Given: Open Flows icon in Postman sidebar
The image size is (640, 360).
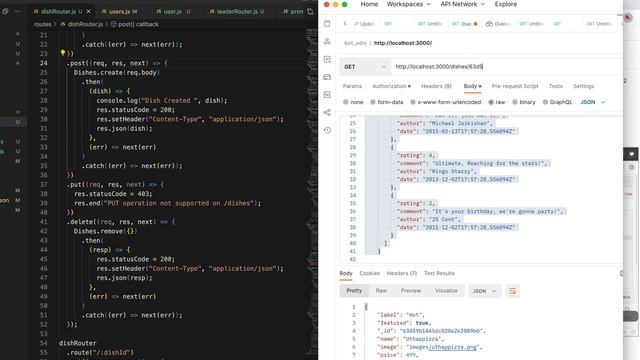Looking at the screenshot, I should point(327,112).
